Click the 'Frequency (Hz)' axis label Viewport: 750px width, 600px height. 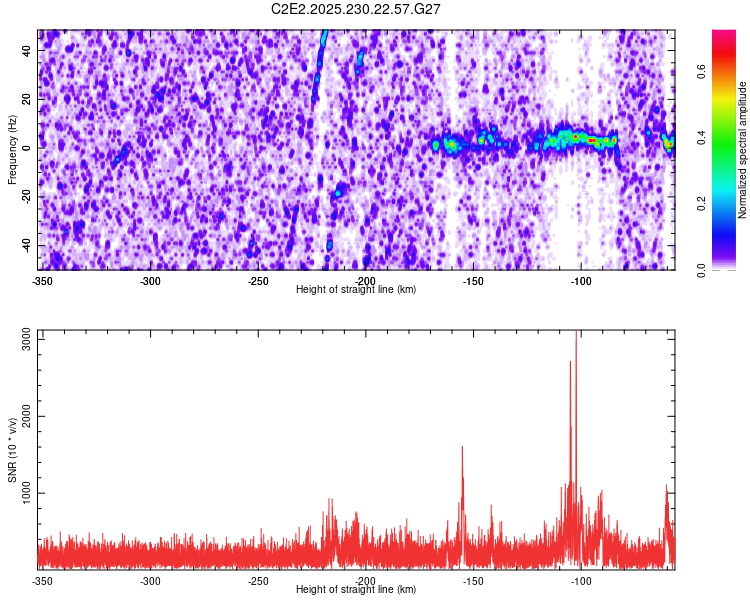point(12,150)
